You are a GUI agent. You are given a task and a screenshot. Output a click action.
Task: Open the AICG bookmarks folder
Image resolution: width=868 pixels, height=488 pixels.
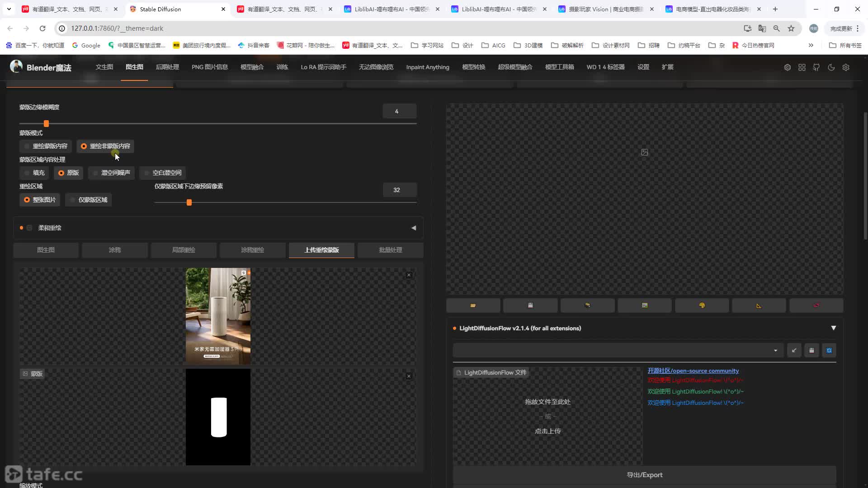pyautogui.click(x=493, y=45)
